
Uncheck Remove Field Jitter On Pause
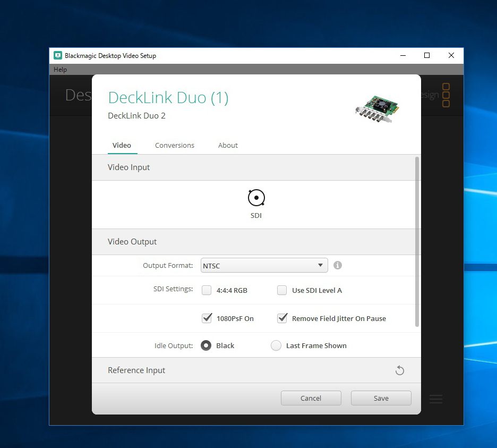(x=282, y=318)
